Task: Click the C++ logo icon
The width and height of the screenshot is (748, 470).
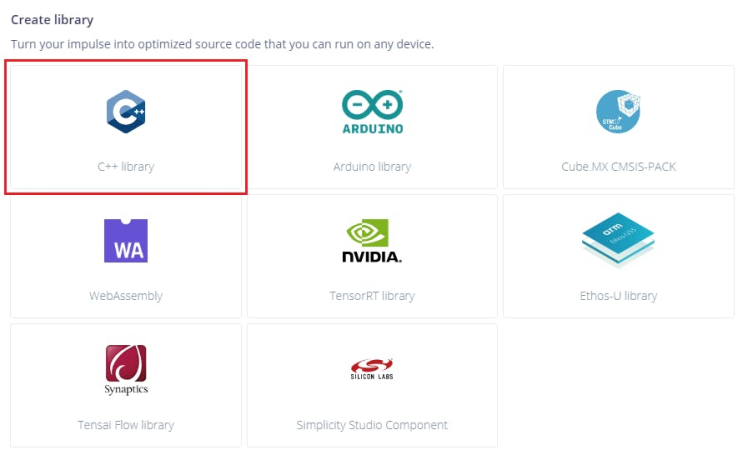Action: click(x=126, y=111)
